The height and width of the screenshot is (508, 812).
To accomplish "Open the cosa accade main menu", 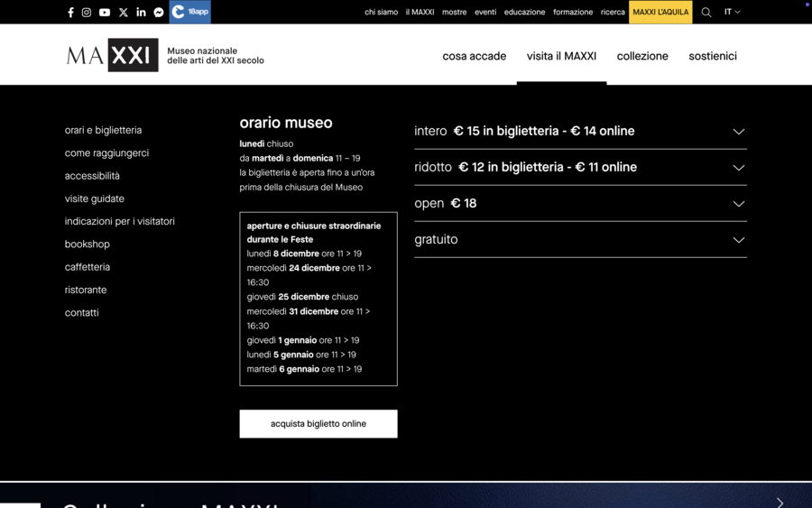I will pyautogui.click(x=474, y=56).
